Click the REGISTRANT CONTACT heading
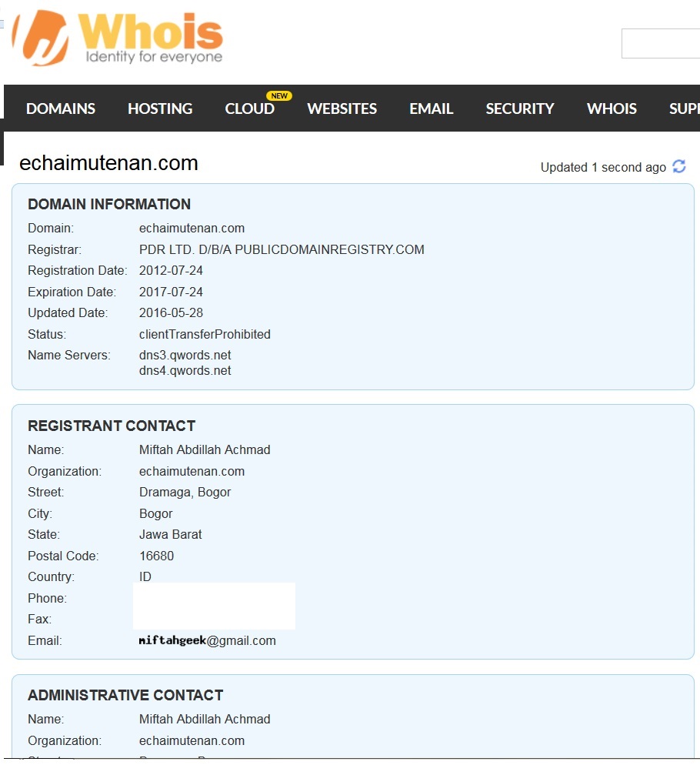This screenshot has width=700, height=765. click(112, 426)
